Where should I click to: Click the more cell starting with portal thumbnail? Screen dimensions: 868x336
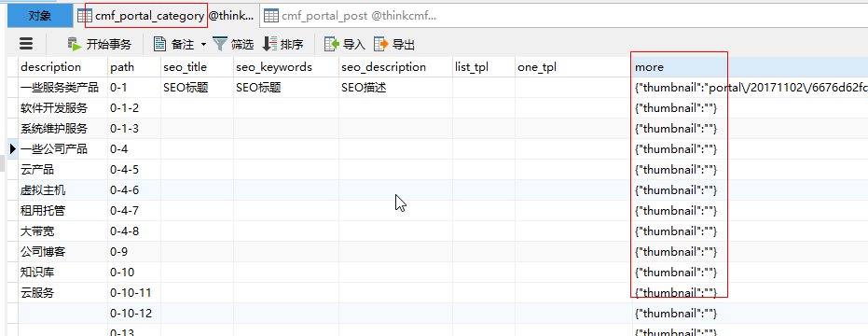[x=751, y=88]
